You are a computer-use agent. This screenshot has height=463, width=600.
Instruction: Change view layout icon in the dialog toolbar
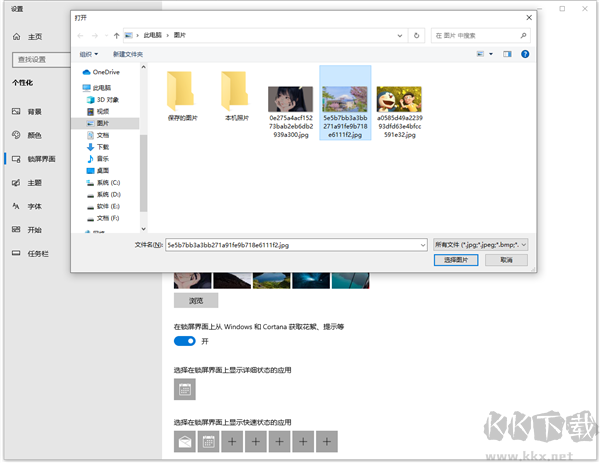tap(480, 54)
